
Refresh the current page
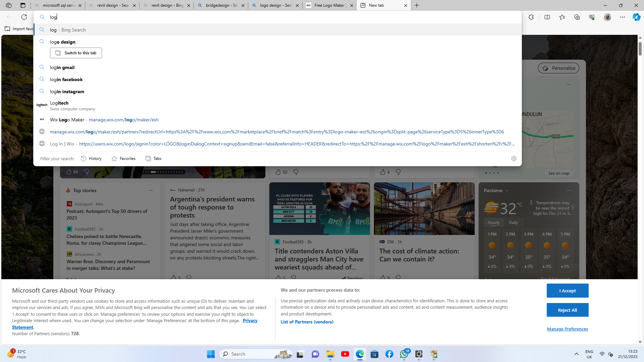pos(24,17)
